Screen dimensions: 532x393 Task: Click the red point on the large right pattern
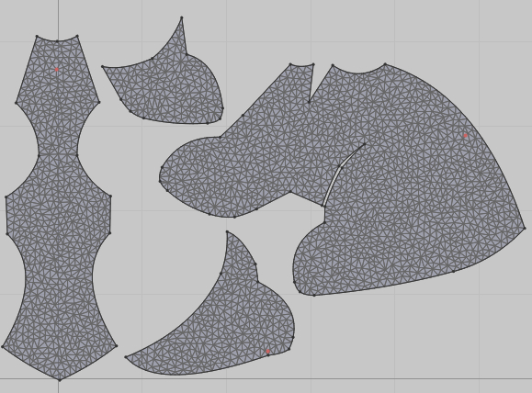coord(465,136)
